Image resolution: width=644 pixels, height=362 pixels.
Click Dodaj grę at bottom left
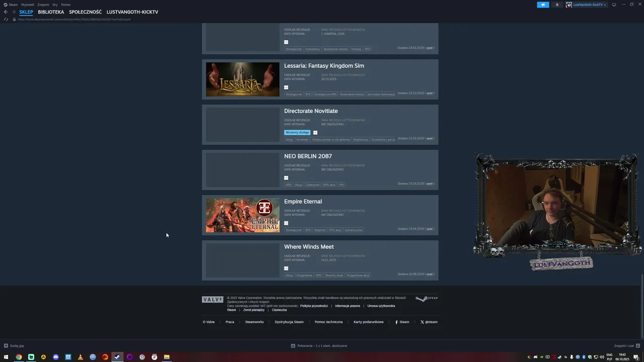(x=17, y=346)
